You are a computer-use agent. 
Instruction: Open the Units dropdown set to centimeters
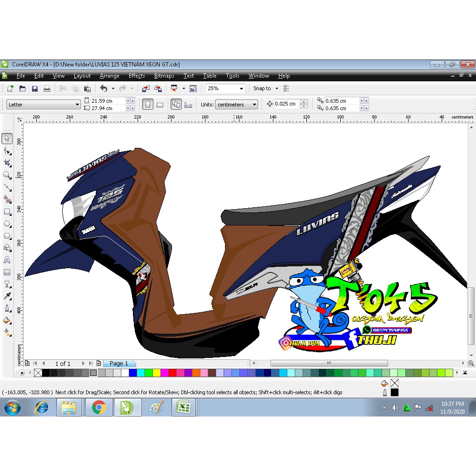click(236, 104)
